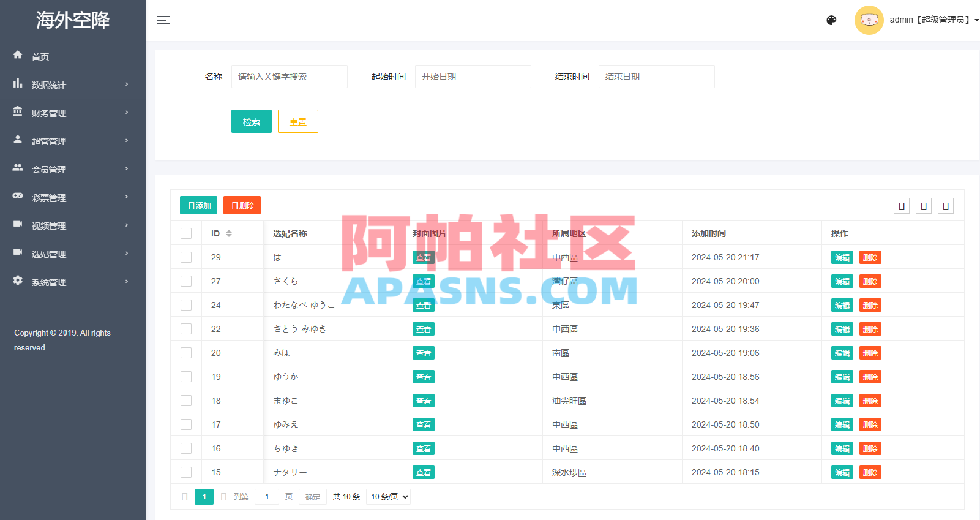This screenshot has width=980, height=520.
Task: Toggle the sidebar collapse hamburger icon
Action: coord(163,20)
